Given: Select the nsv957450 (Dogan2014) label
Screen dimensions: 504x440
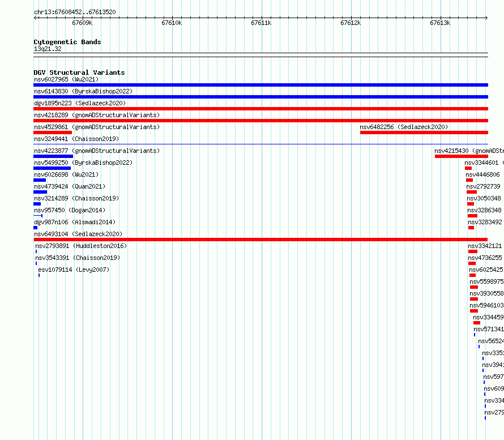Looking at the screenshot, I should point(70,210).
